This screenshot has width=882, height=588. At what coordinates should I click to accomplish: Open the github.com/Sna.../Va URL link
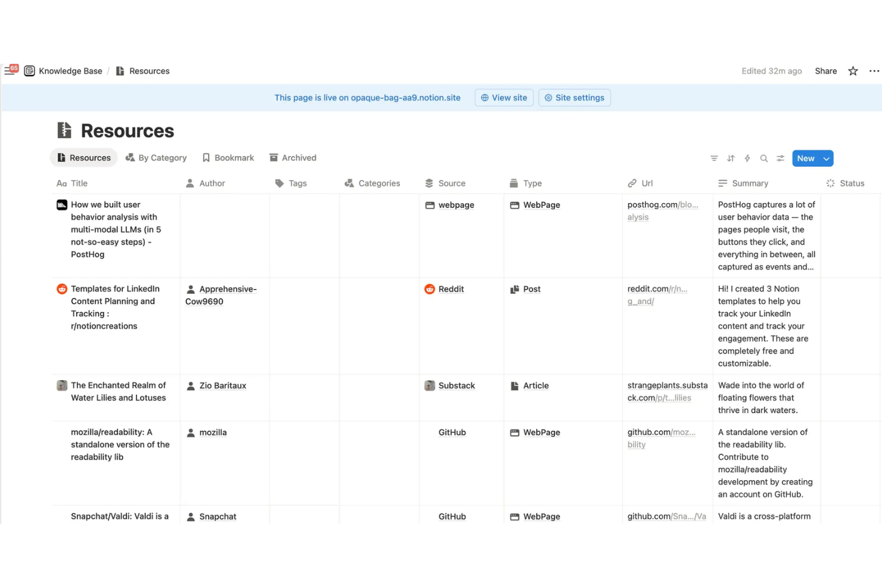point(667,517)
